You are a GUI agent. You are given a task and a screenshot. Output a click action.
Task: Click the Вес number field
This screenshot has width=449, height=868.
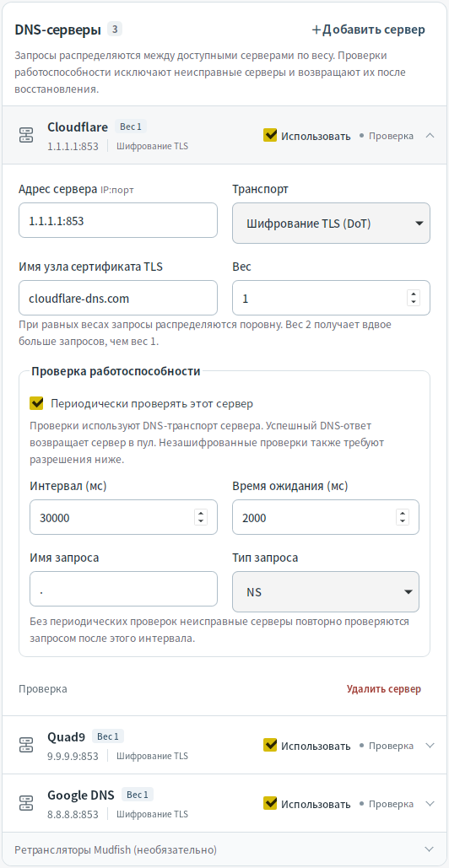(x=331, y=298)
